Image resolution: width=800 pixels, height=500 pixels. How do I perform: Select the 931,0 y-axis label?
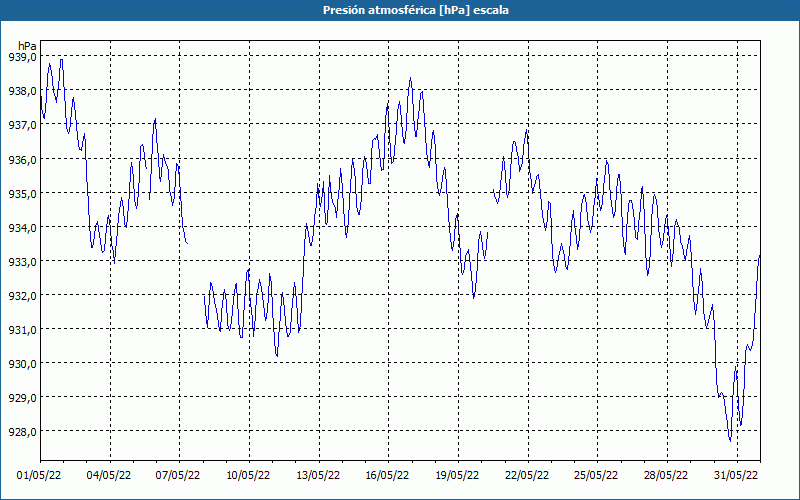[22, 330]
